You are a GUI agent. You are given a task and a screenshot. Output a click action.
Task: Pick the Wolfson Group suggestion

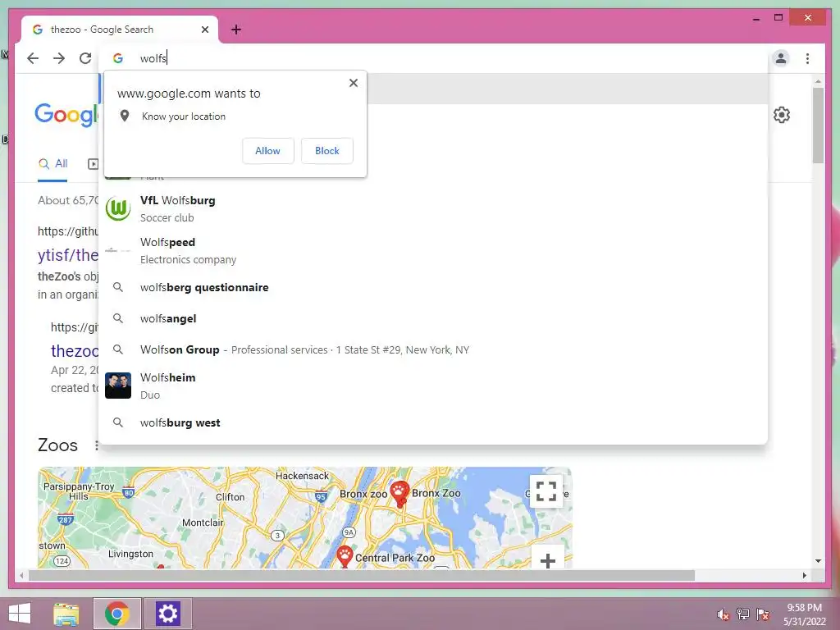point(433,349)
